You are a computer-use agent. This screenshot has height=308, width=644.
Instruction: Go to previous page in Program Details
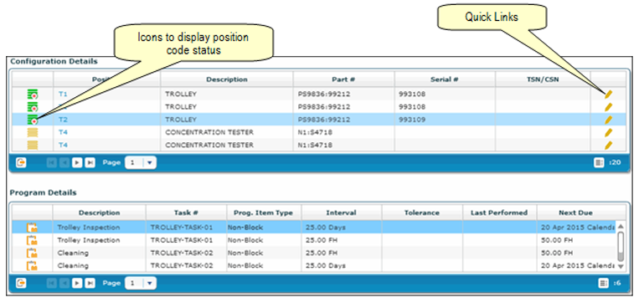pos(64,283)
